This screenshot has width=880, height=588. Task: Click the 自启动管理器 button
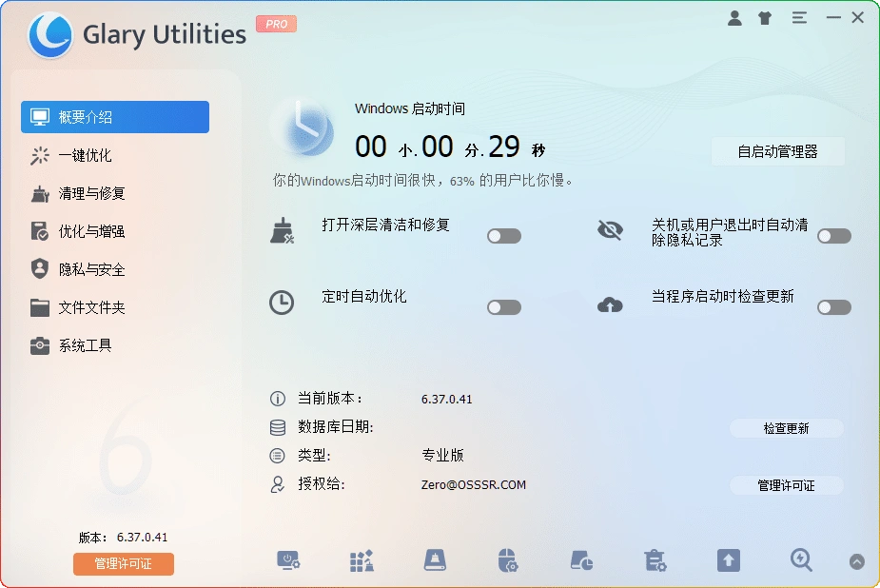pyautogui.click(x=778, y=151)
